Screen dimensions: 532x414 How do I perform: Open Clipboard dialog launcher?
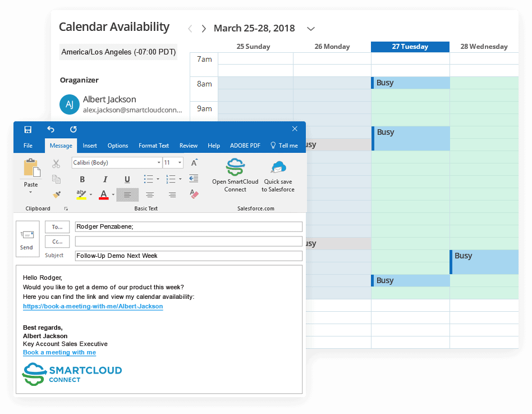[66, 208]
